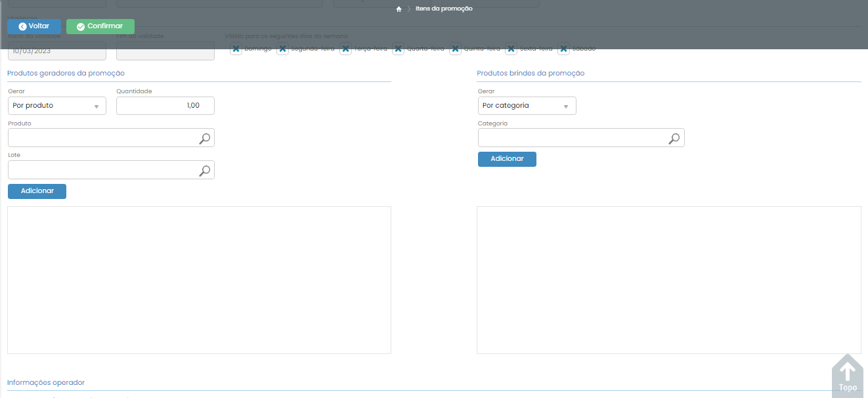Click Adicionar below the Lote field
The width and height of the screenshot is (868, 398).
(x=37, y=191)
